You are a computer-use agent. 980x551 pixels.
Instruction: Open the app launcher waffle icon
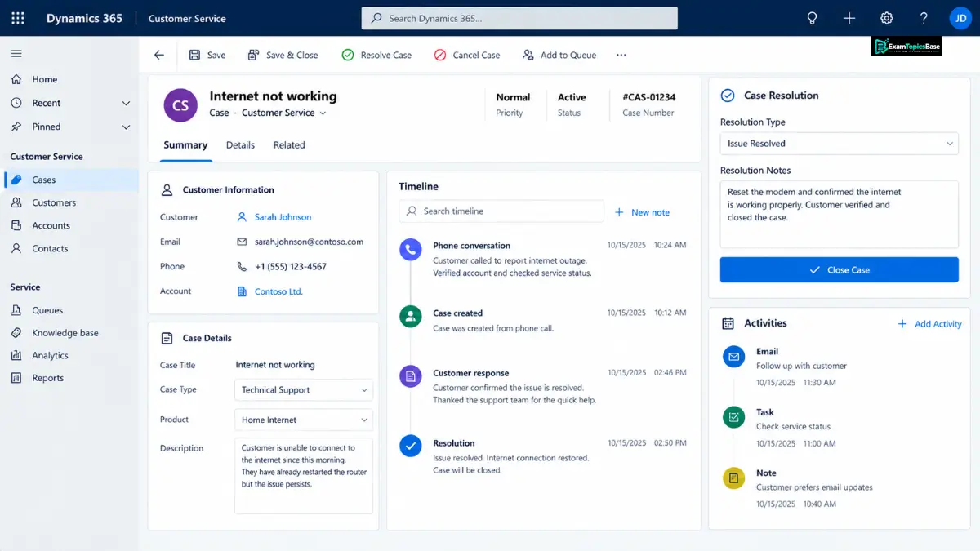(x=17, y=18)
